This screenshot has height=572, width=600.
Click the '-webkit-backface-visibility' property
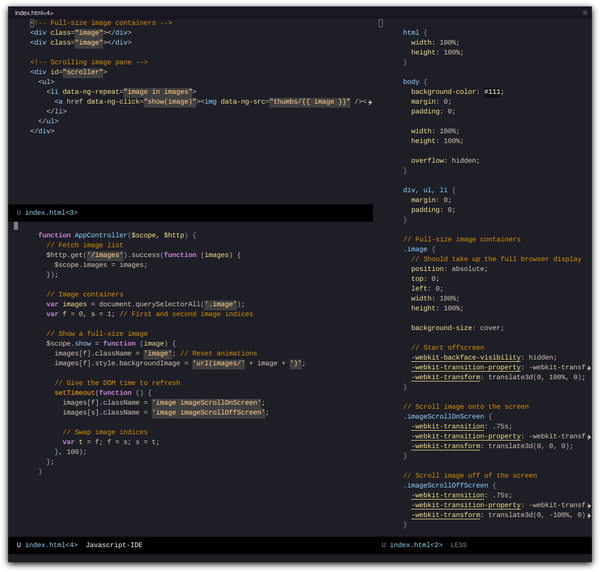pos(466,358)
